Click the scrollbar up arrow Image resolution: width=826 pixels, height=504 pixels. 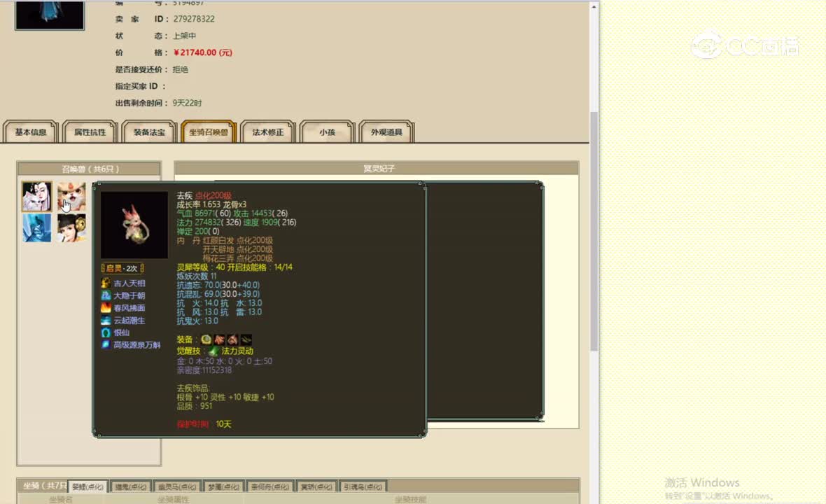tap(594, 7)
